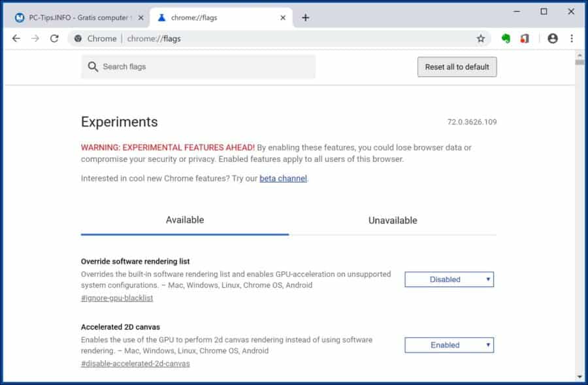Screen dimensions: 588x385
Task: Switch to the Unavailable tab
Action: click(392, 221)
